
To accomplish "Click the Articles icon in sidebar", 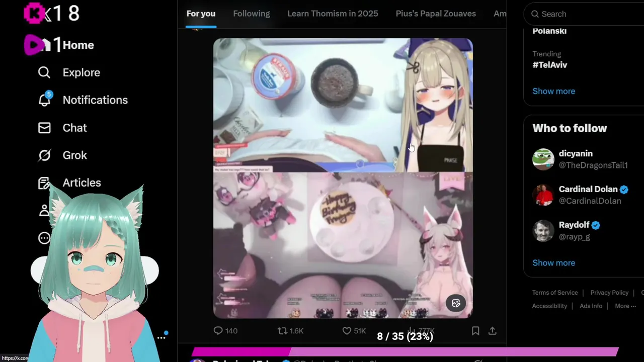I will pyautogui.click(x=44, y=183).
